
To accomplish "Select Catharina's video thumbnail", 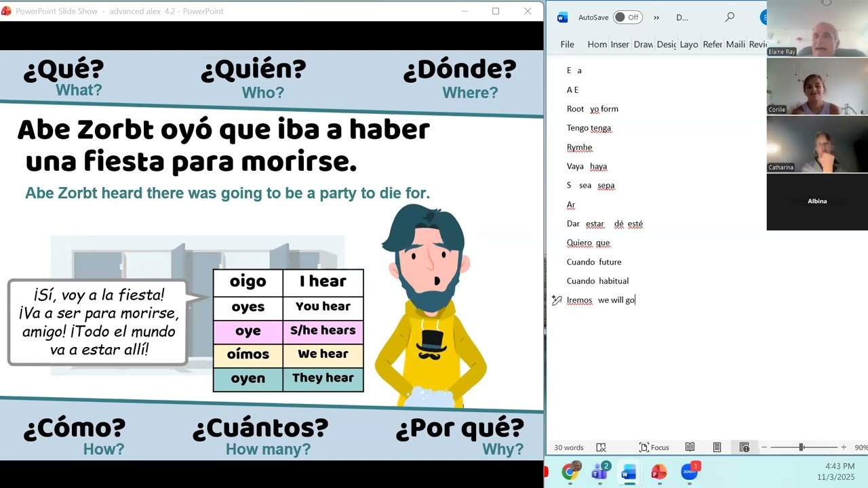I will click(x=817, y=144).
